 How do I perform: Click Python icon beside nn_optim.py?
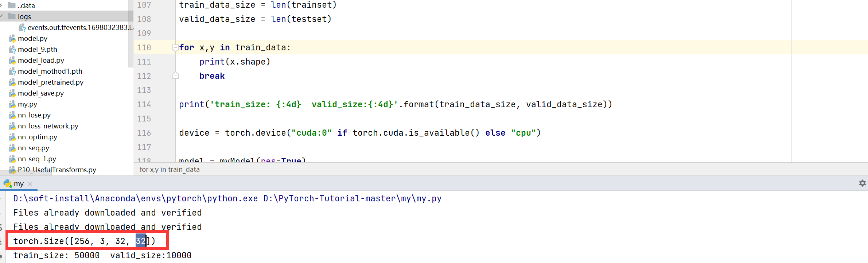point(12,137)
